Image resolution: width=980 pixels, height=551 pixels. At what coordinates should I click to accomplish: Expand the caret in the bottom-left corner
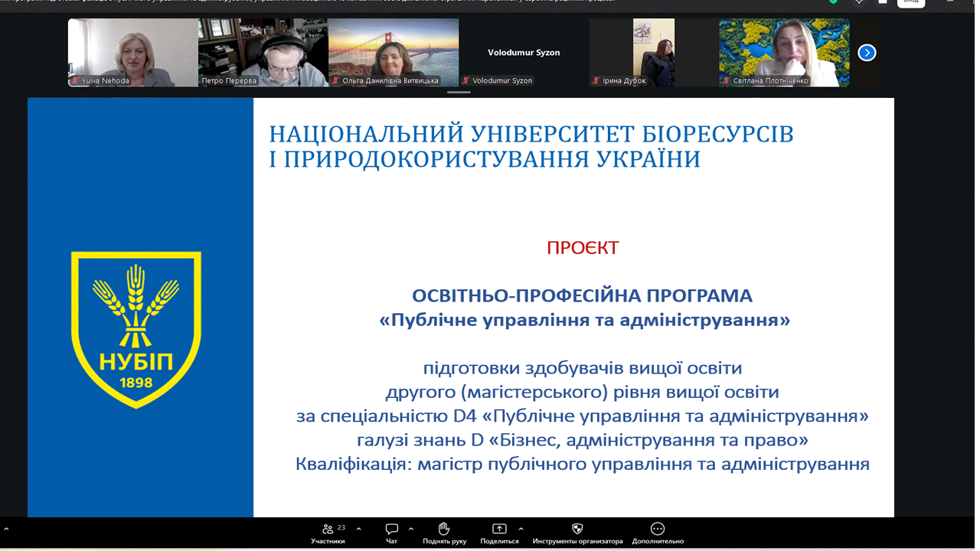[6, 529]
